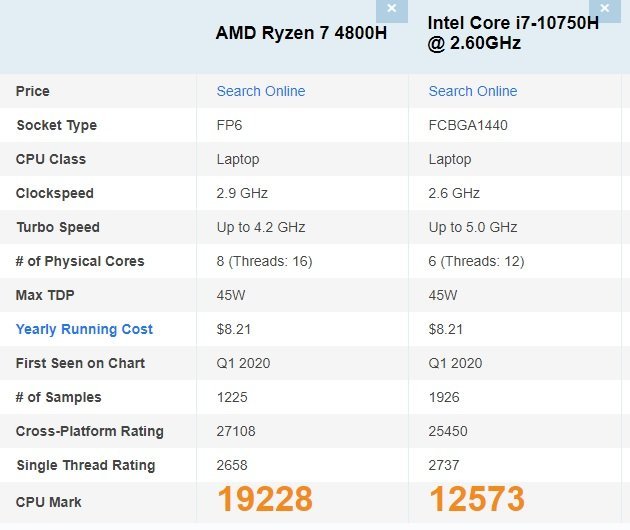Click the Turbo Speed row label

point(58,227)
